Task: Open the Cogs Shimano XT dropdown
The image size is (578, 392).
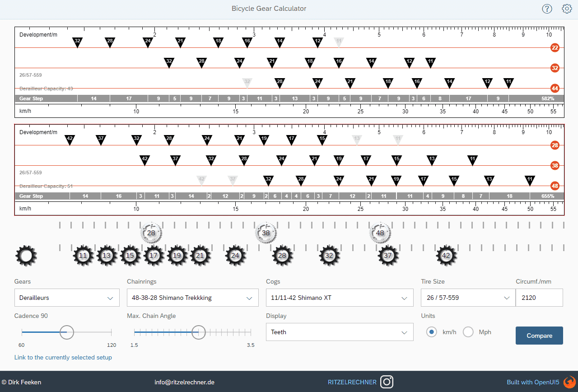Action: (x=339, y=298)
